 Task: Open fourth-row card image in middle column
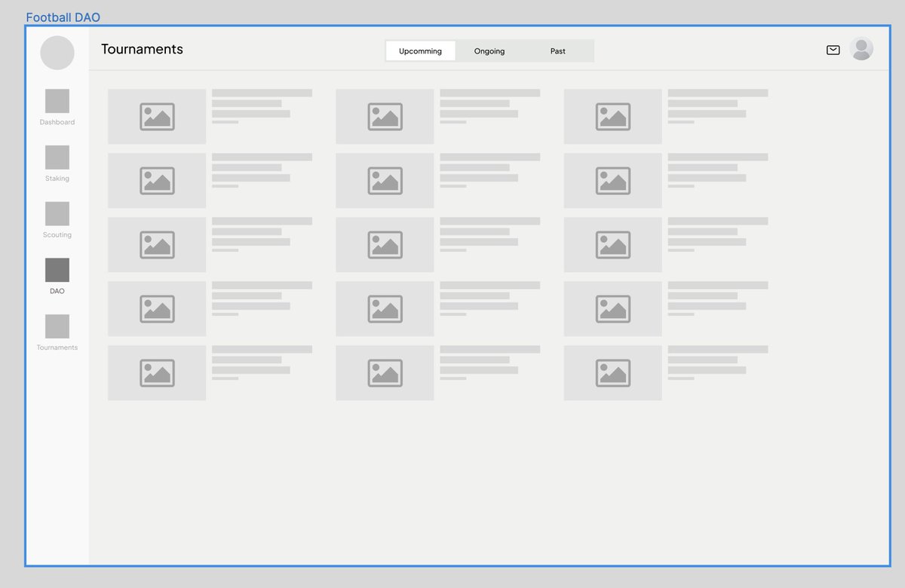point(385,309)
